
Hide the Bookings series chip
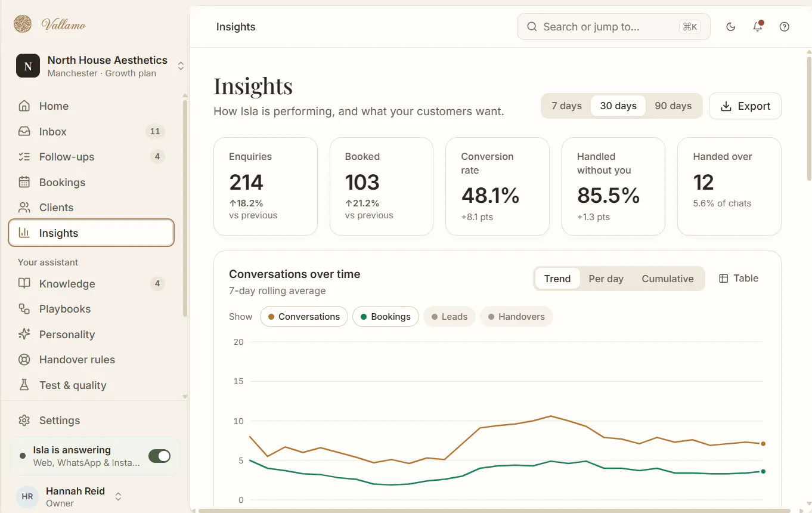pyautogui.click(x=386, y=317)
